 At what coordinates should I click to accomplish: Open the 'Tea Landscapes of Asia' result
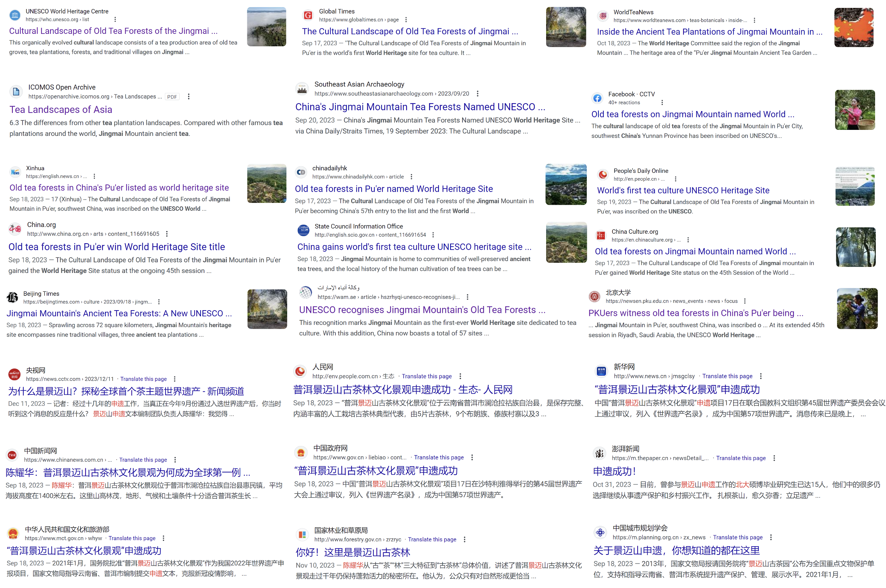click(x=61, y=110)
